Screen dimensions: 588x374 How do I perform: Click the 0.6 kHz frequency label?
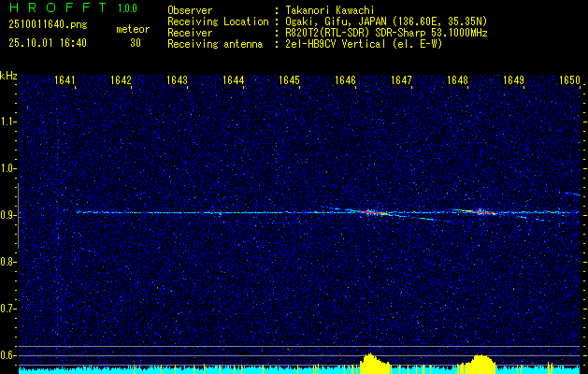click(x=7, y=355)
